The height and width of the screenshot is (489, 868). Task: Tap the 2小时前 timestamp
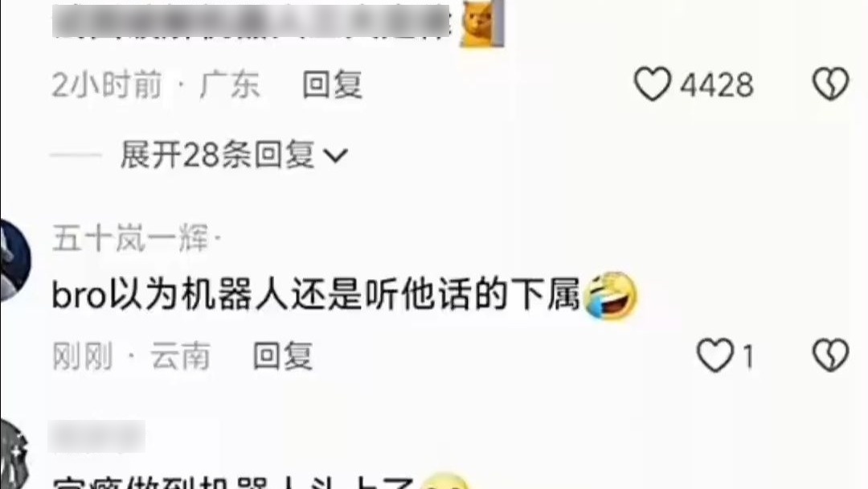pos(107,84)
